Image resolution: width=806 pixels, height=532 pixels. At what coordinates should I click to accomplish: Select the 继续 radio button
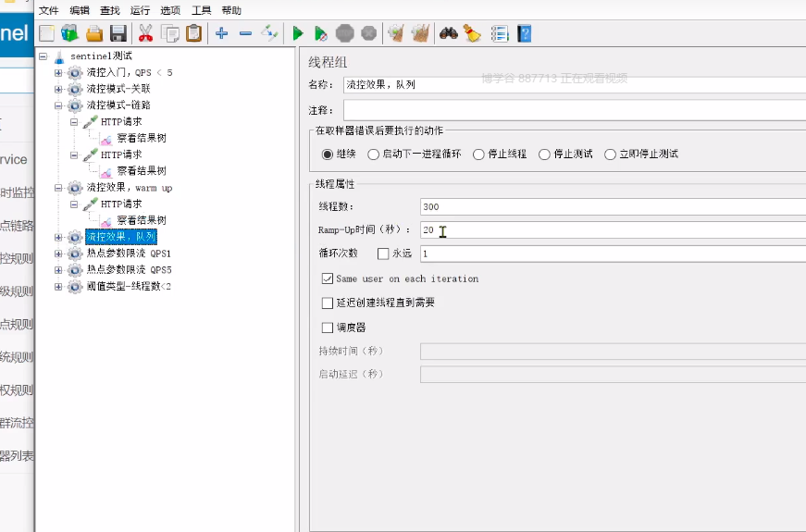point(328,155)
